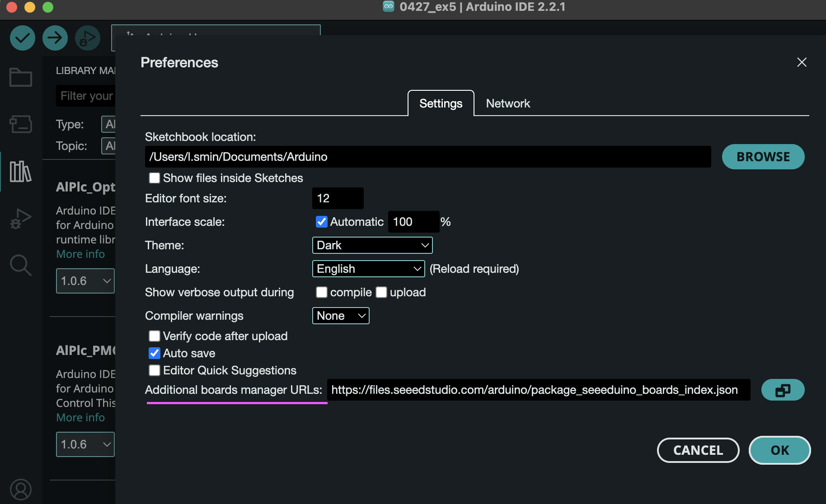Start debugging with the debug toolbar icon
The height and width of the screenshot is (504, 826).
(x=88, y=38)
